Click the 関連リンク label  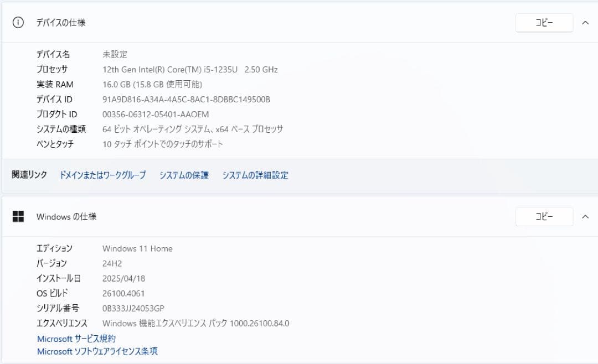[x=29, y=175]
